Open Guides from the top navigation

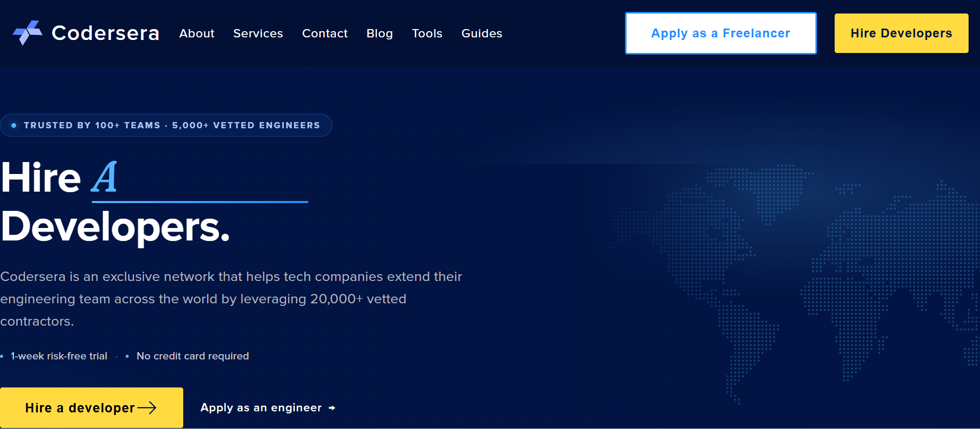pos(482,34)
